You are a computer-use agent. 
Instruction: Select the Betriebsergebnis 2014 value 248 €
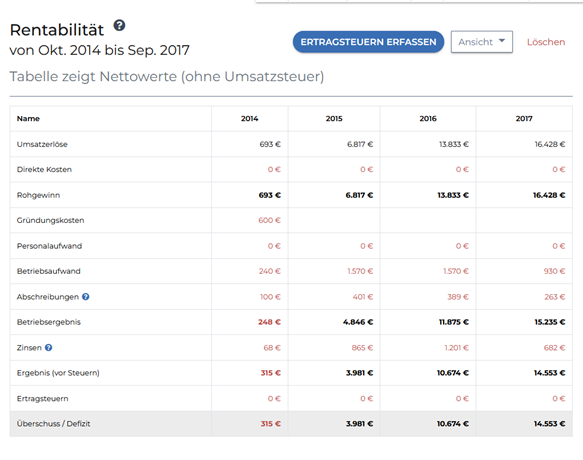[x=270, y=322]
